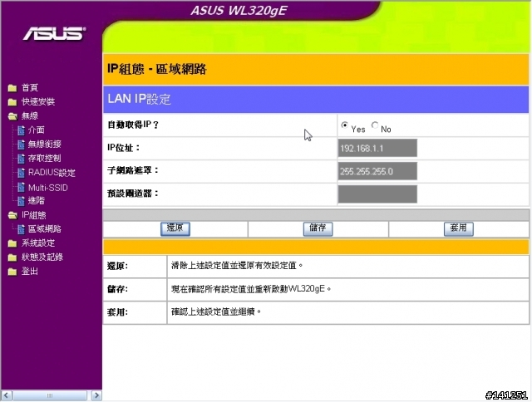This screenshot has height=402, width=532.
Task: Click the sidebar horizontal scrollbar thumb
Action: point(50,395)
